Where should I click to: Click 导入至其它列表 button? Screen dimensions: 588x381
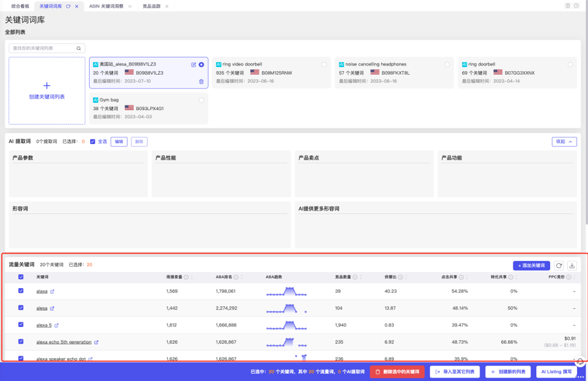(x=455, y=372)
